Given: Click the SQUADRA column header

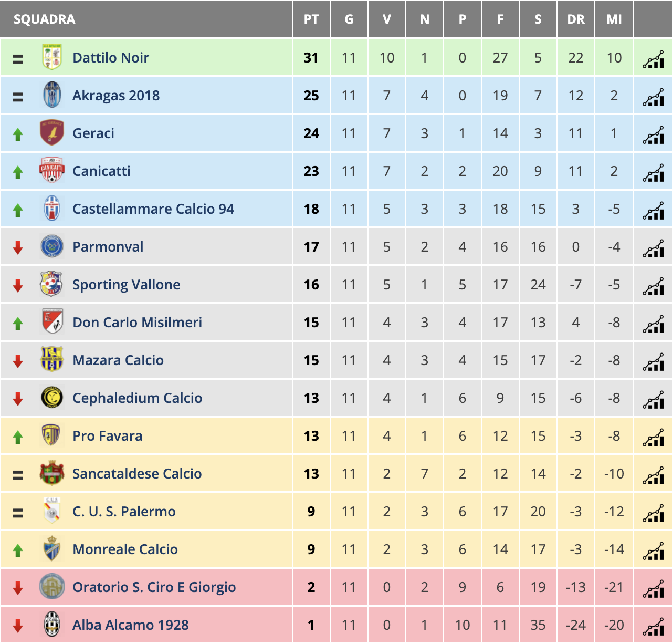Looking at the screenshot, I should coord(45,19).
